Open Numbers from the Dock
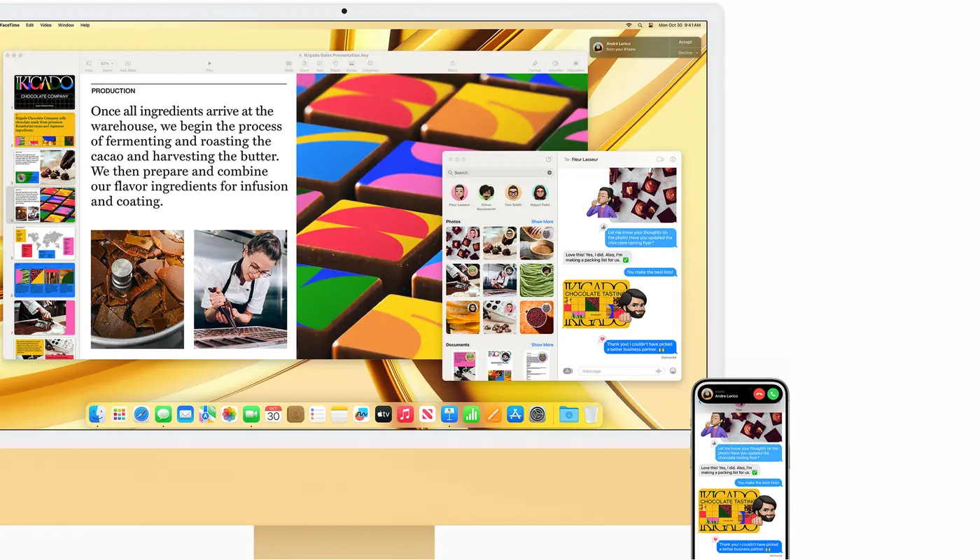The width and height of the screenshot is (980, 560). tap(471, 414)
